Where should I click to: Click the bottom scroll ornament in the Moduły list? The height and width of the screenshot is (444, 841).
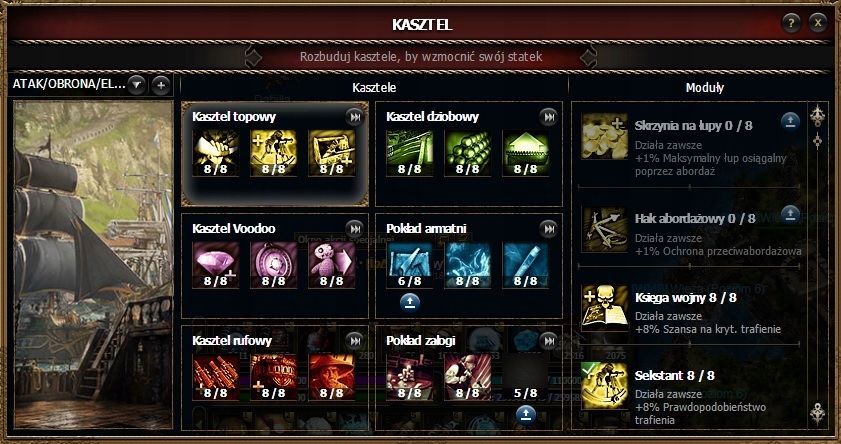click(817, 413)
